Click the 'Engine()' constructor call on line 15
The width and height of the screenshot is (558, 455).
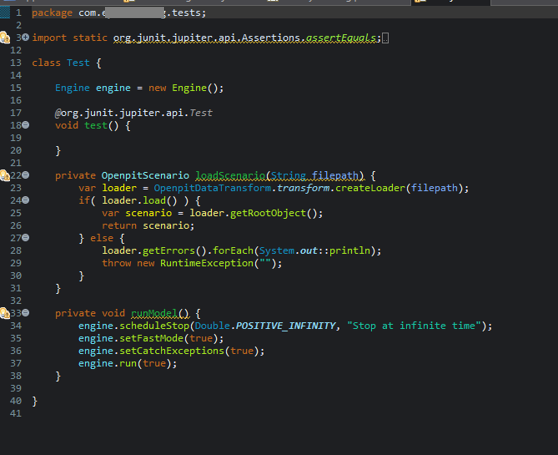pos(195,88)
